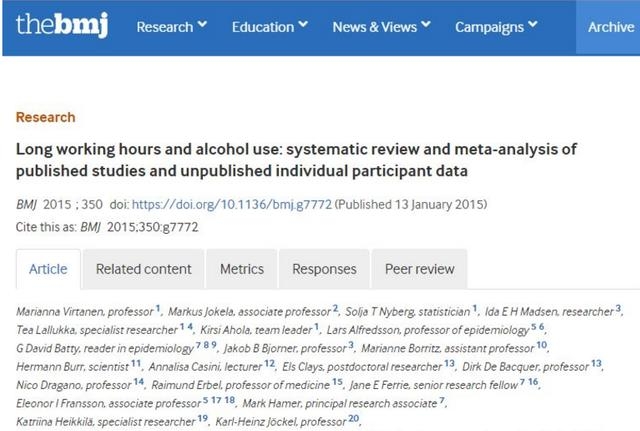Expand the News & Views chevron
The width and height of the screenshot is (640, 431).
426,25
